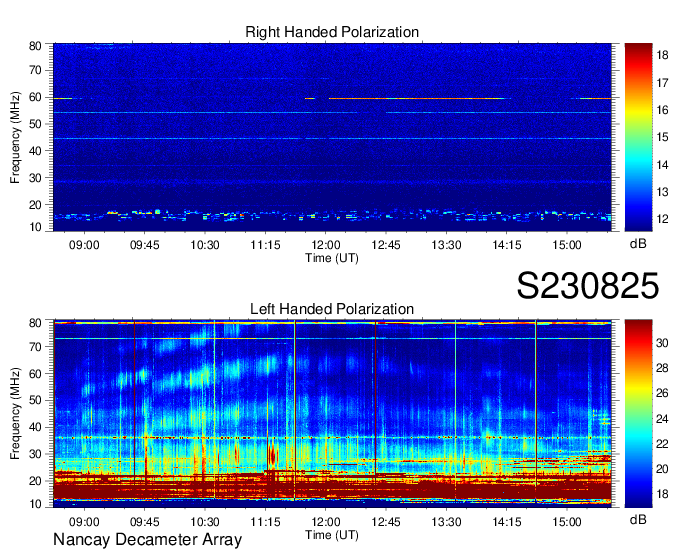Viewport: 680px width, 552px height.
Task: Click the Right Handed plot color bar
Action: pos(638,137)
